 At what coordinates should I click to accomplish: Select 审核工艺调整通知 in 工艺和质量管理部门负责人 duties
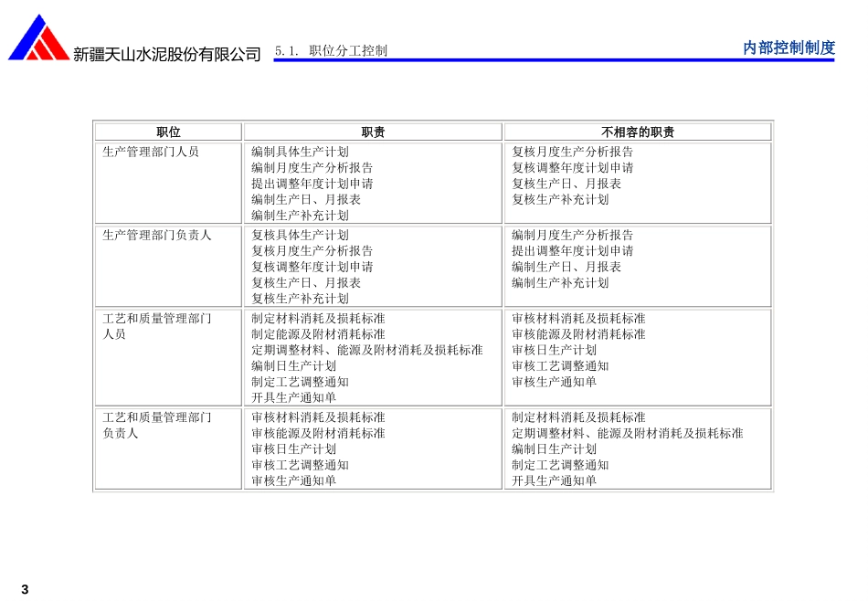tap(300, 465)
